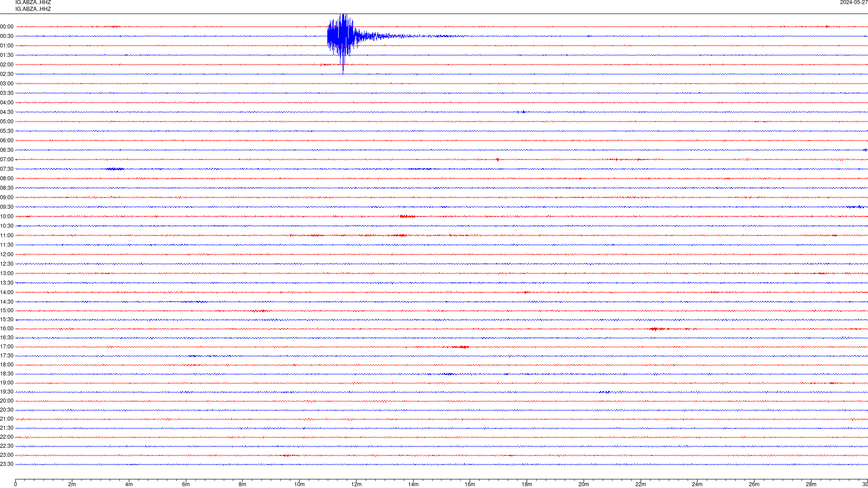Select the 15:00 trace time label
This screenshot has width=868, height=488.
click(7, 310)
